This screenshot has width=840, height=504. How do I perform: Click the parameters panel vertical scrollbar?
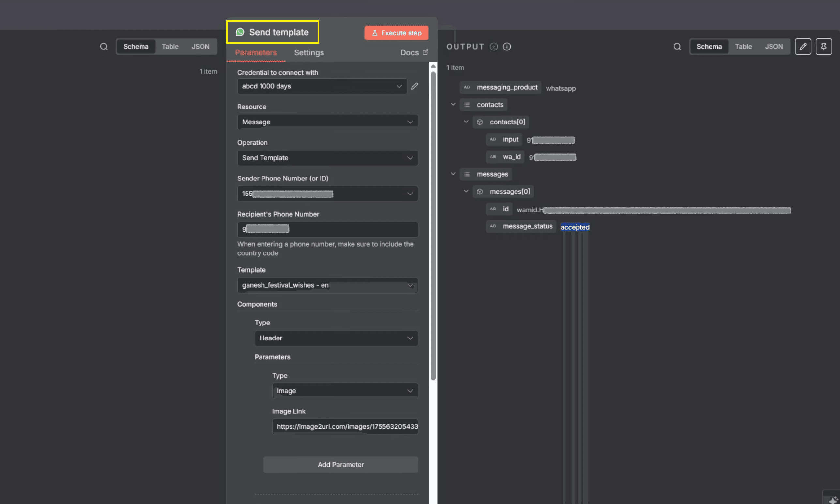(433, 226)
